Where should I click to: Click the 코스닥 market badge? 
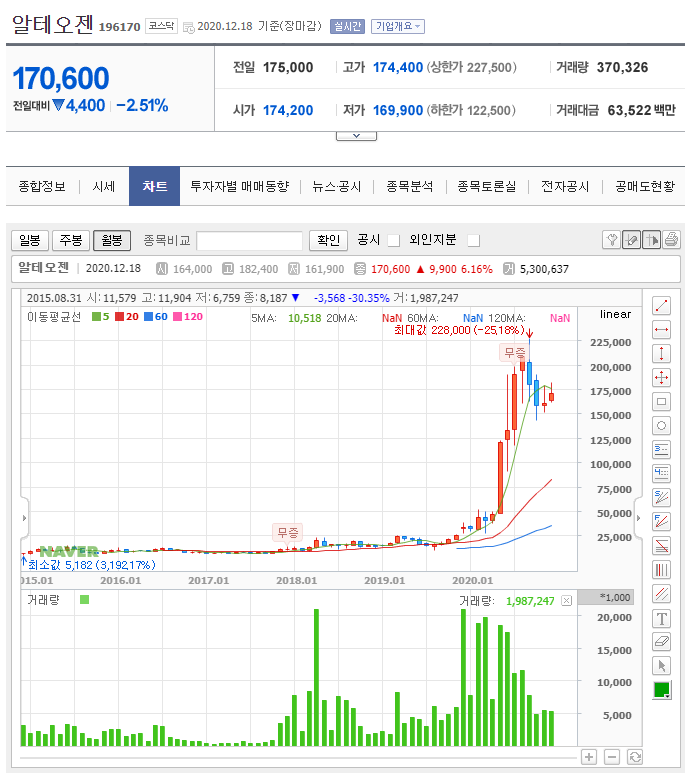click(x=161, y=26)
